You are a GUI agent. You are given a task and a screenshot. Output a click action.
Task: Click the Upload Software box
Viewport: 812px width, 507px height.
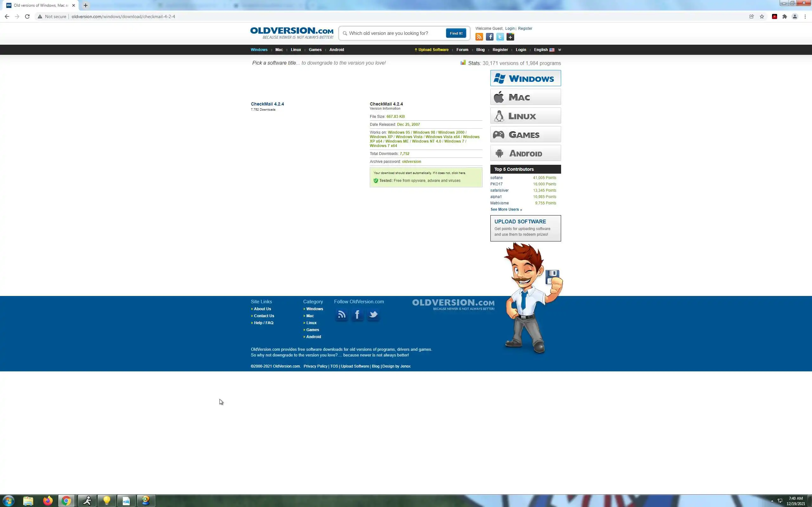tap(525, 228)
